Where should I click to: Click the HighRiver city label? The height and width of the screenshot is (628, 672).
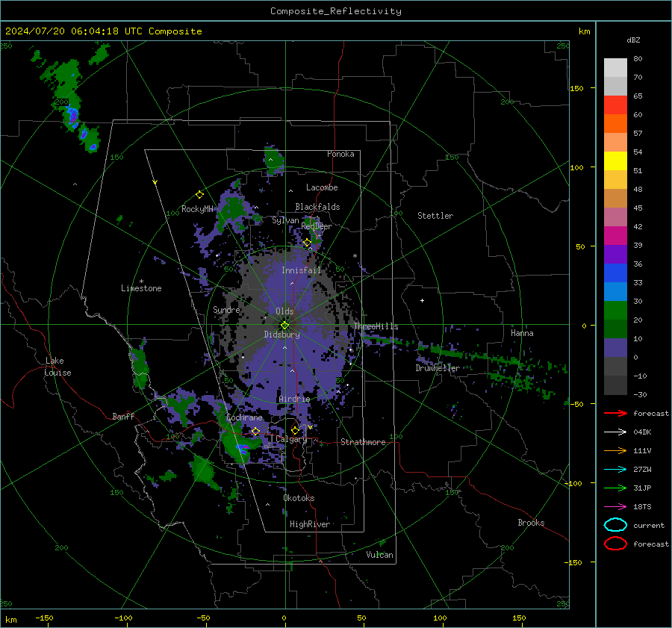tap(310, 524)
